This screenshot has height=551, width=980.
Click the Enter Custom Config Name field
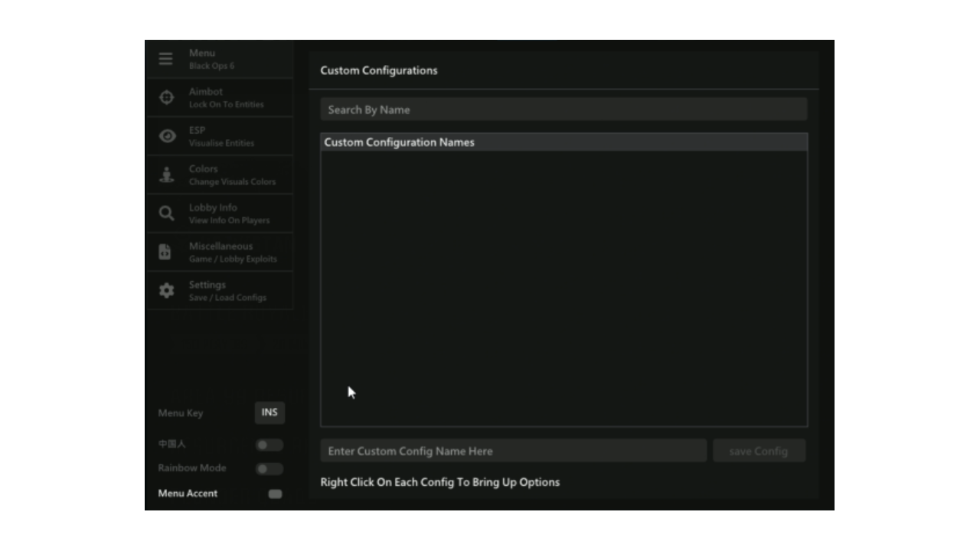point(514,451)
